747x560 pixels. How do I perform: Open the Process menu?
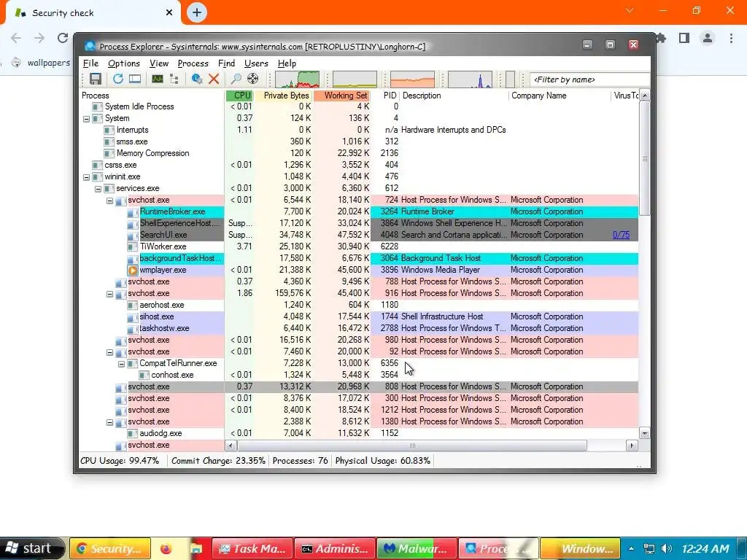click(193, 63)
